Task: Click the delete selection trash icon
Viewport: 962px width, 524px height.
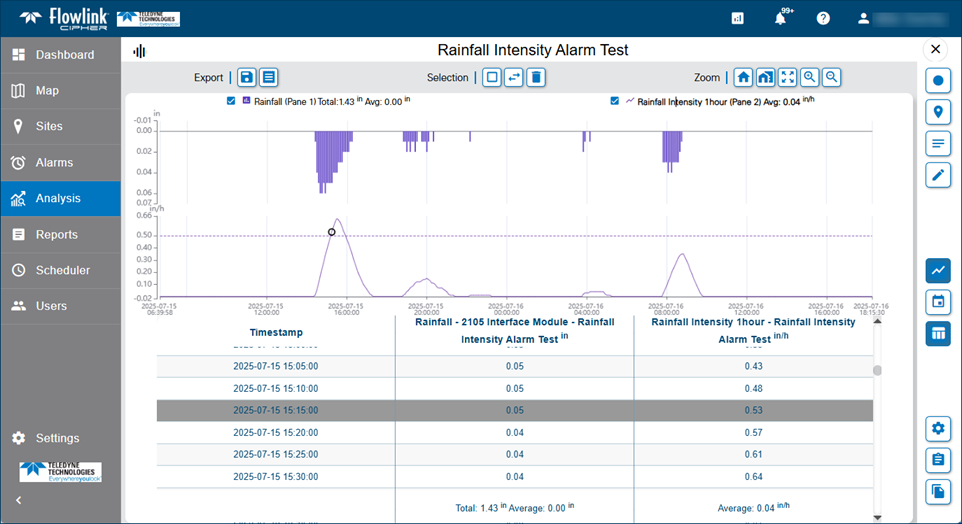Action: pyautogui.click(x=536, y=77)
